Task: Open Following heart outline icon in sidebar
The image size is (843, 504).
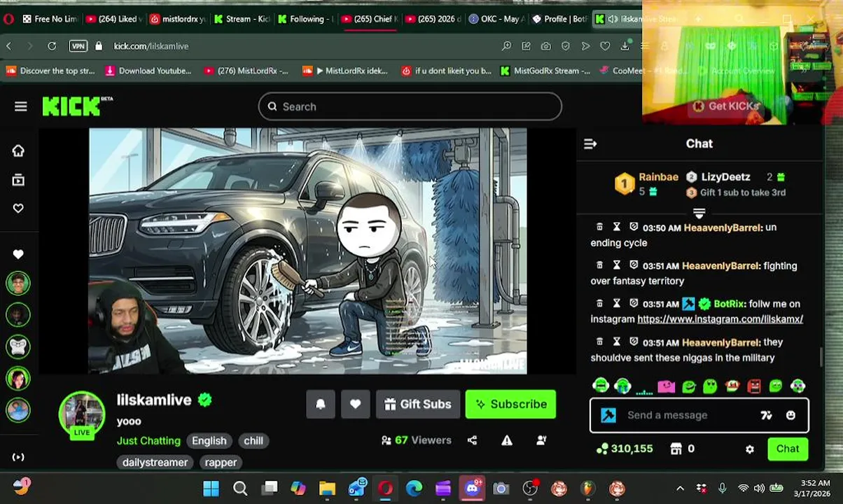Action: click(x=18, y=209)
